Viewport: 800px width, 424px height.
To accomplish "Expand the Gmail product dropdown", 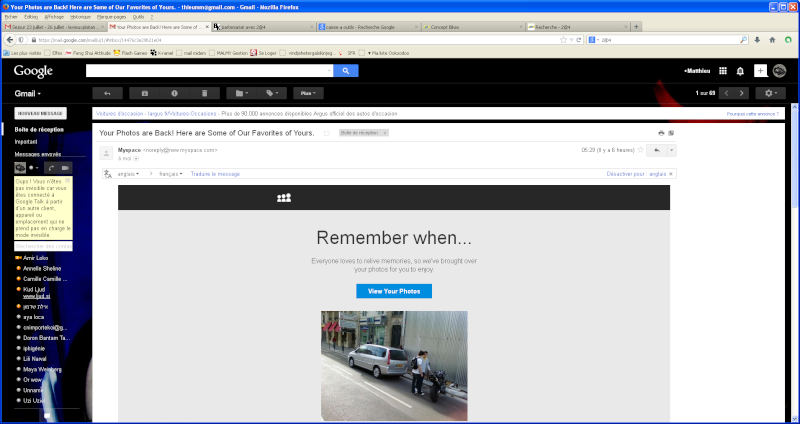I will [x=28, y=94].
